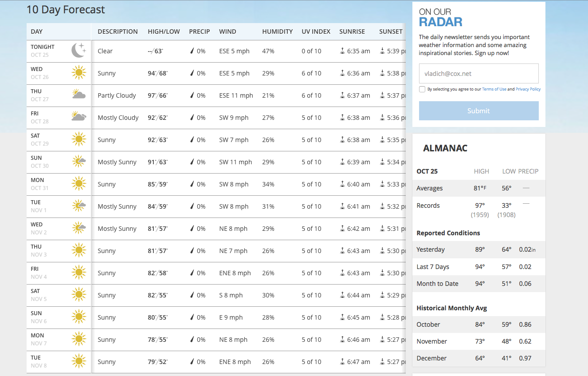
Task: Click the Mostly Cloudy description text
Action: point(118,118)
